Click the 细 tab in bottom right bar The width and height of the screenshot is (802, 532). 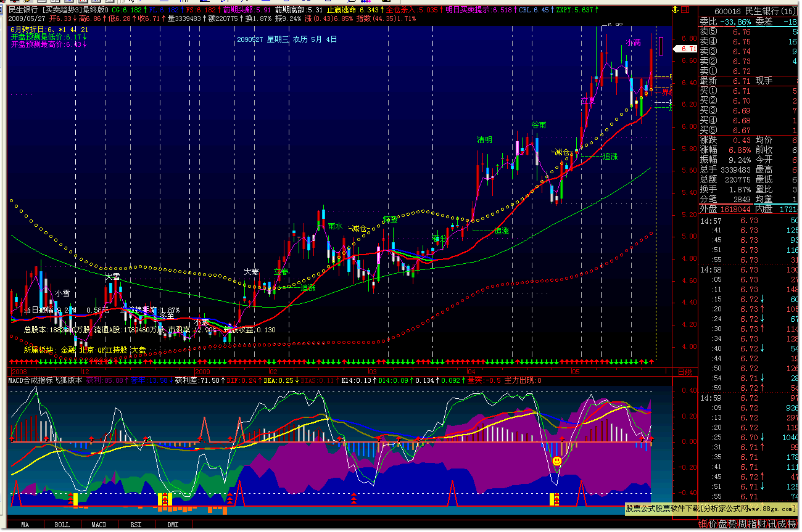pos(703,525)
